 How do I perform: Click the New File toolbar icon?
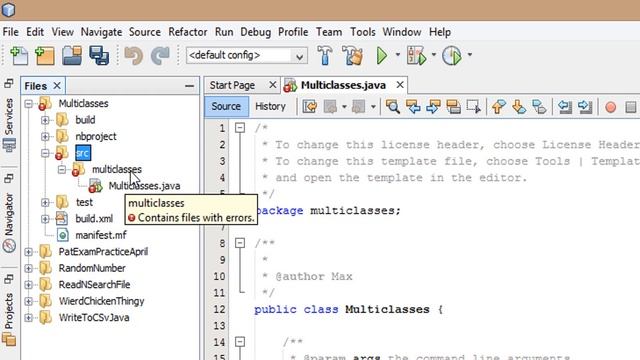click(19, 56)
